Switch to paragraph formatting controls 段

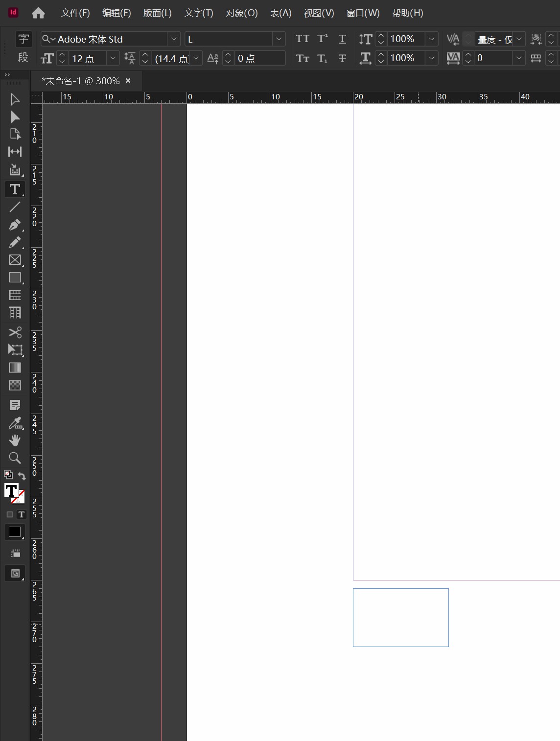pyautogui.click(x=23, y=58)
